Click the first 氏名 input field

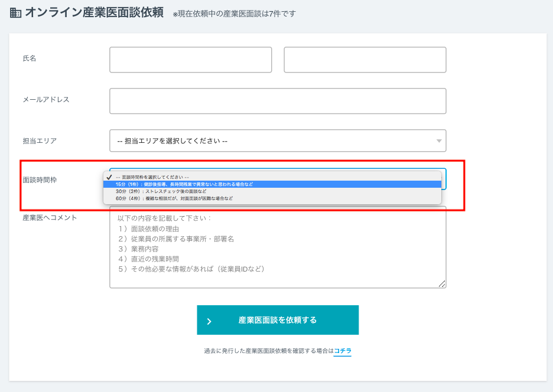tap(190, 60)
